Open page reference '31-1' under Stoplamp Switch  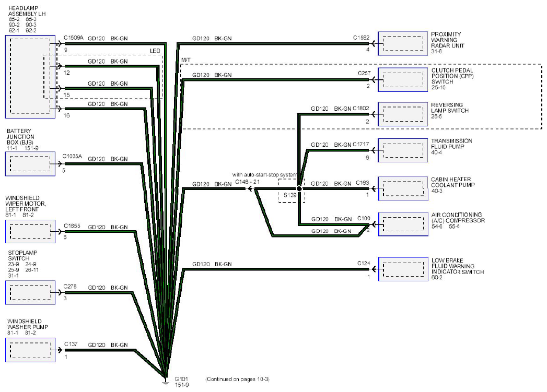tap(13, 276)
